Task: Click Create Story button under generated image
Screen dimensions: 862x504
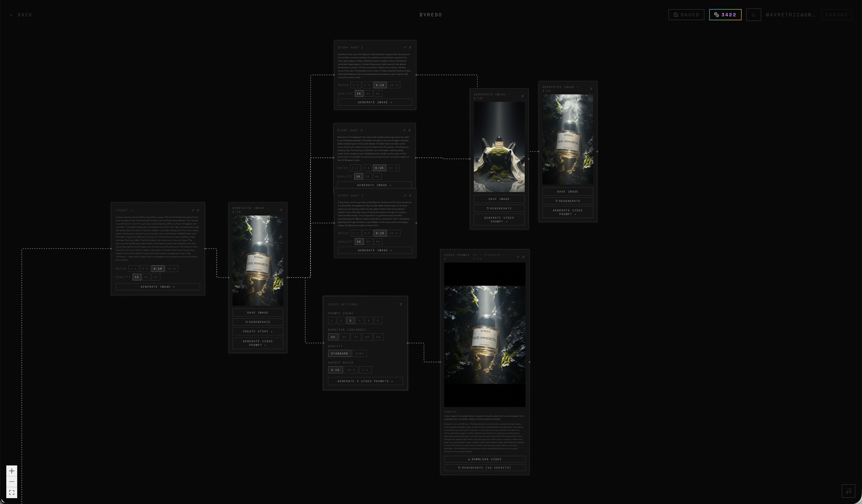Action: pos(258,331)
